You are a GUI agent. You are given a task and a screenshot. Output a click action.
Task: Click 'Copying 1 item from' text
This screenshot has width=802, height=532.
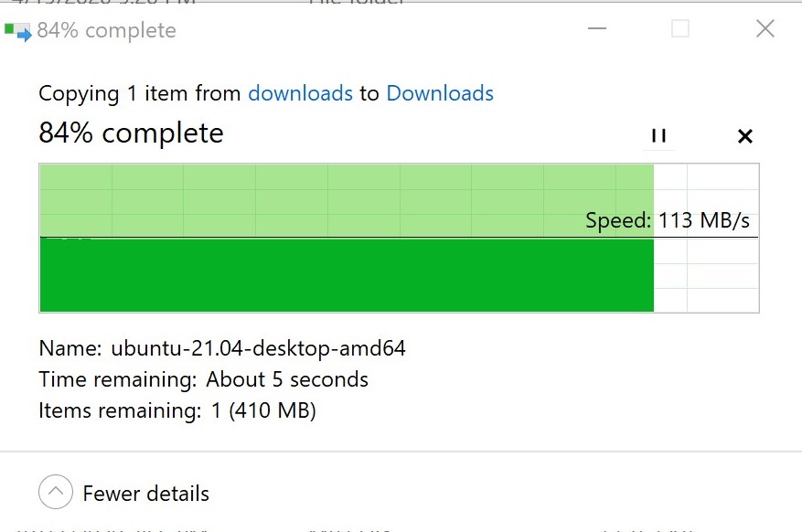coord(140,93)
